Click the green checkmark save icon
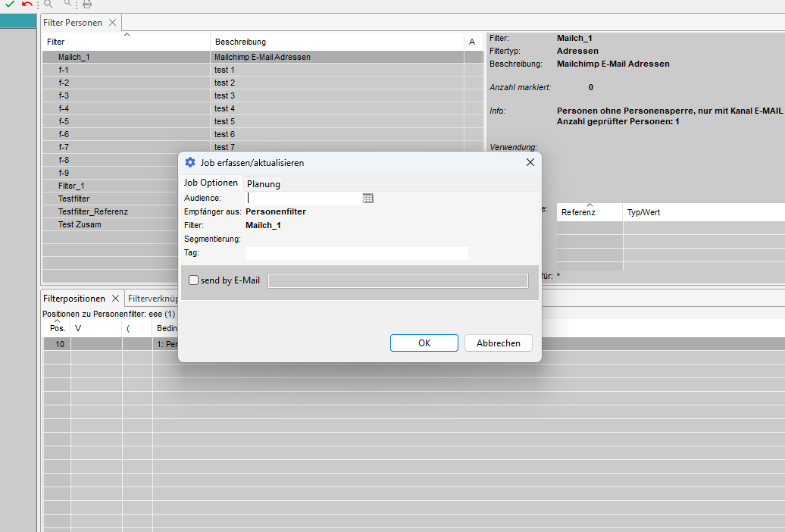 [10, 5]
